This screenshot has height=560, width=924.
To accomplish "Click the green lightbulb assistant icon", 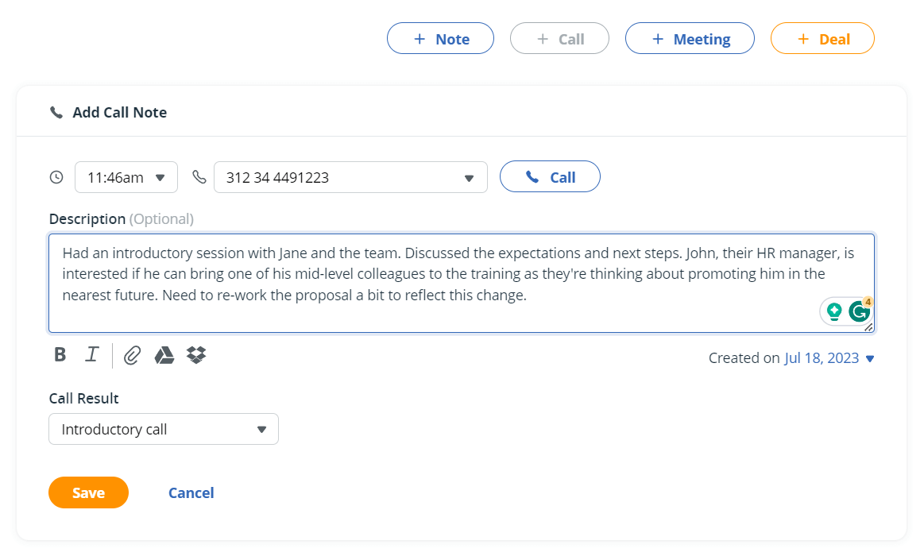I will point(833,311).
